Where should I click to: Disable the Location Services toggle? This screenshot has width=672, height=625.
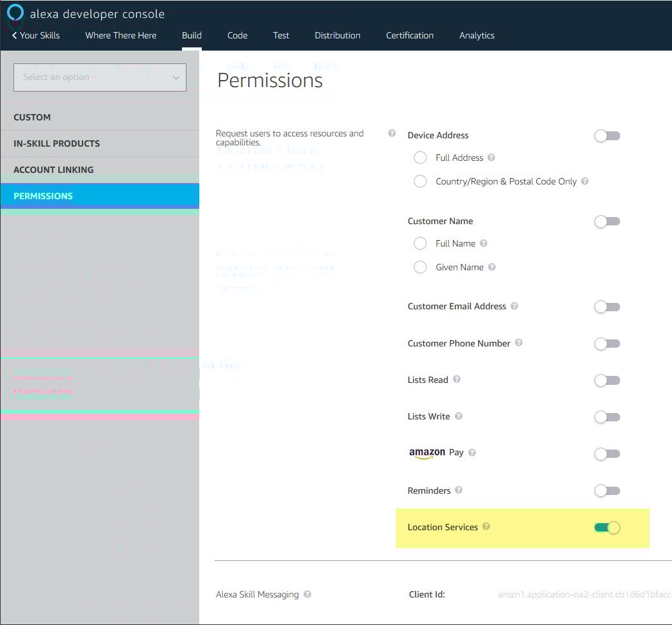[x=607, y=528]
